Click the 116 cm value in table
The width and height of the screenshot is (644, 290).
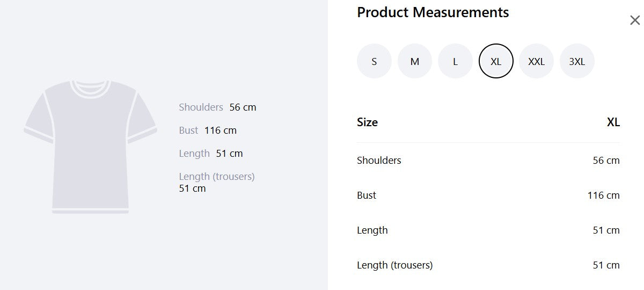(x=603, y=195)
